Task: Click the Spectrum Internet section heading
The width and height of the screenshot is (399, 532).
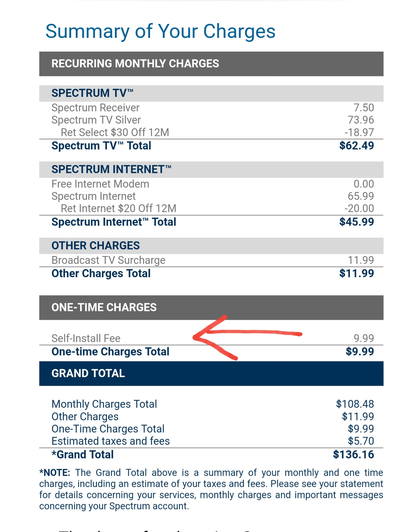Action: 111,169
